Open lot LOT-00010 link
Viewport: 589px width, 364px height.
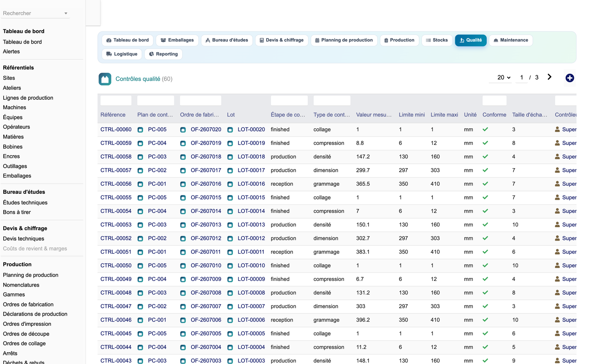click(251, 265)
